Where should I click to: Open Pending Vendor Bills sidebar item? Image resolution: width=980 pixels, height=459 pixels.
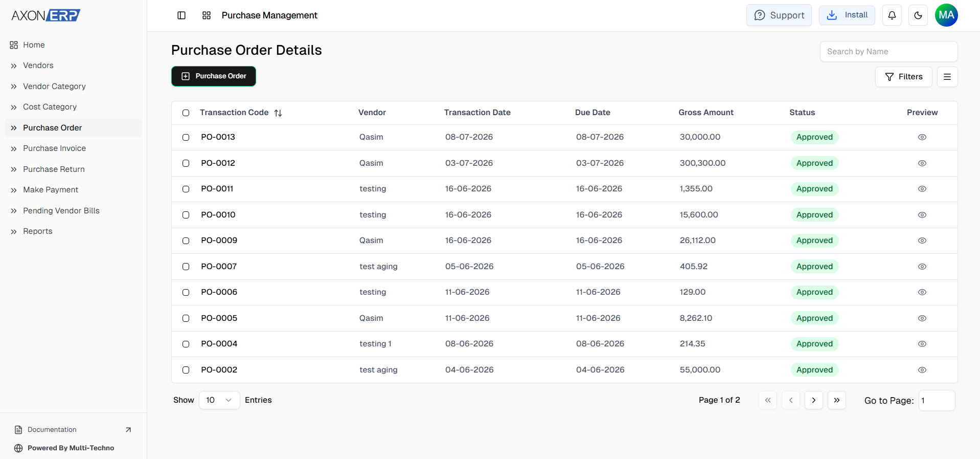(x=73, y=211)
